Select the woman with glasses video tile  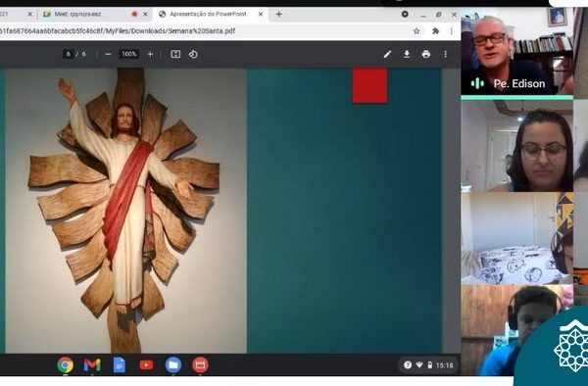(x=516, y=146)
